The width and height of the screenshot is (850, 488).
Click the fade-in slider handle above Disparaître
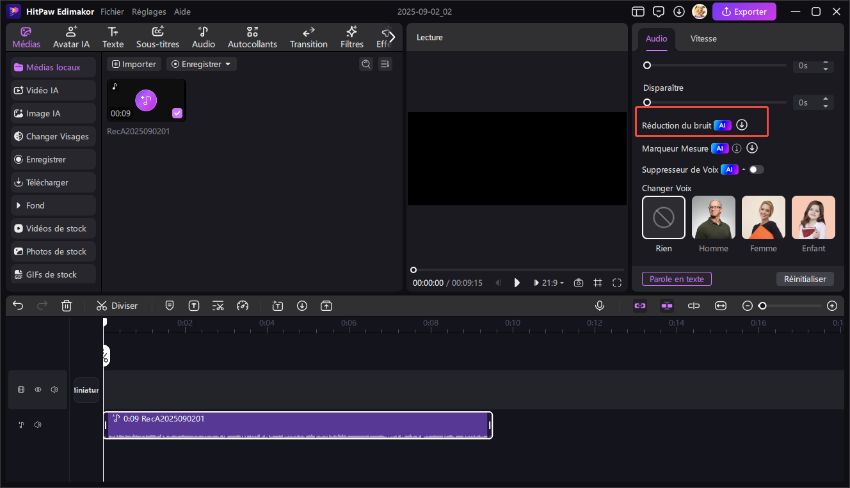647,65
